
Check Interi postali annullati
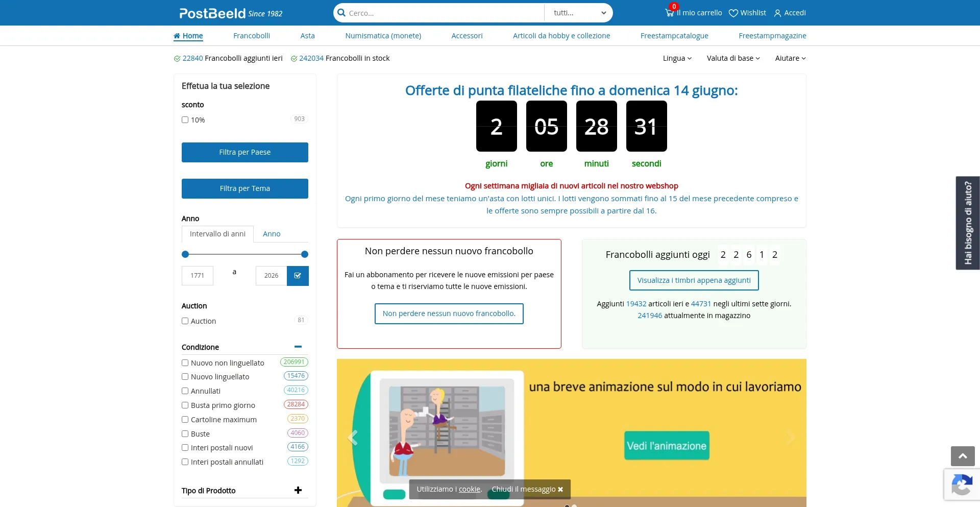click(185, 462)
